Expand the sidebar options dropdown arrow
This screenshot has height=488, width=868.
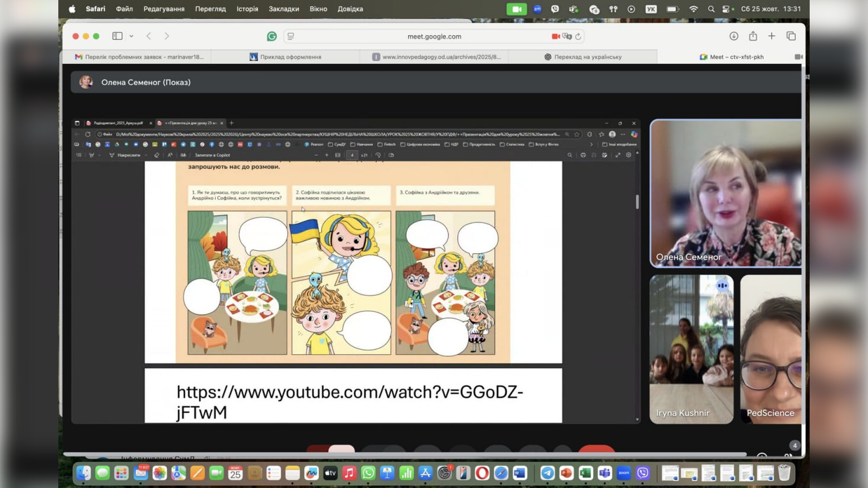click(x=132, y=36)
